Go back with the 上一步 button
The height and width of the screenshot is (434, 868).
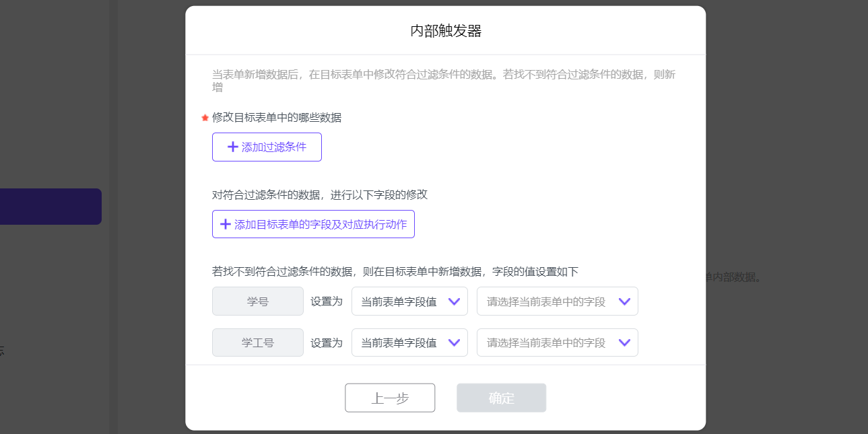pyautogui.click(x=390, y=398)
